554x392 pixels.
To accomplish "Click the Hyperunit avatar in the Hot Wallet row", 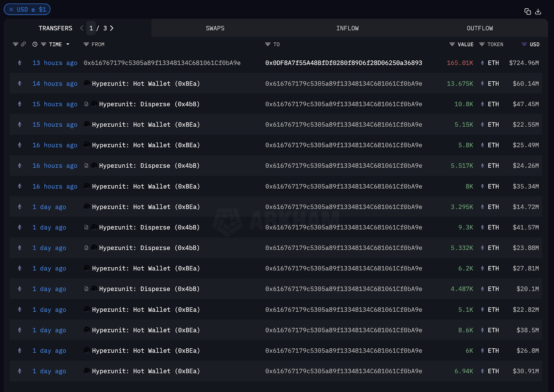I will [86, 83].
